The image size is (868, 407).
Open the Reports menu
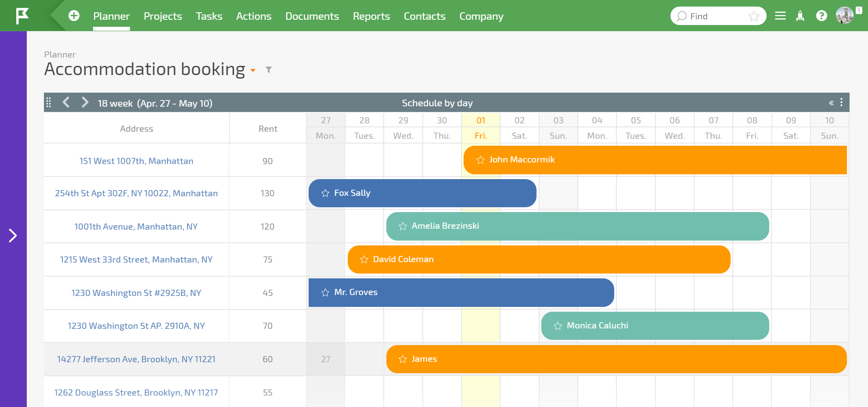pyautogui.click(x=371, y=16)
